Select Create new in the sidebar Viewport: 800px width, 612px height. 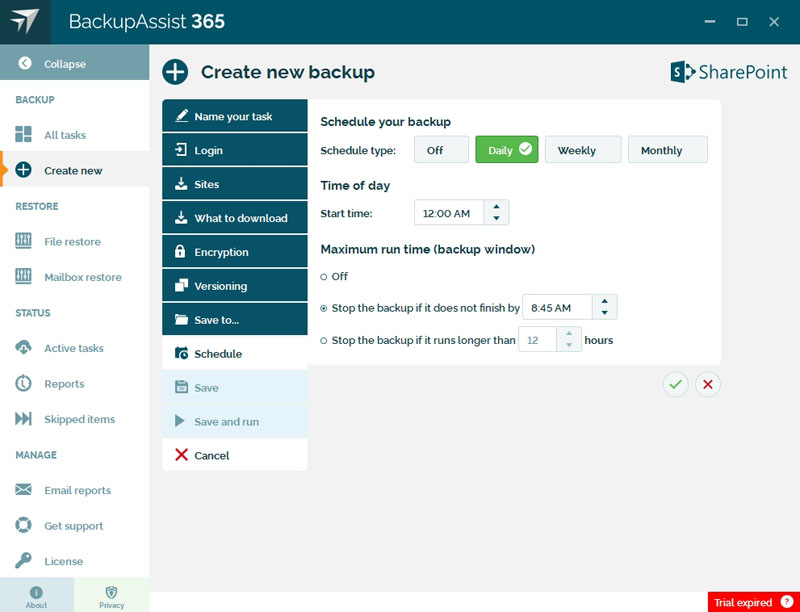click(74, 170)
